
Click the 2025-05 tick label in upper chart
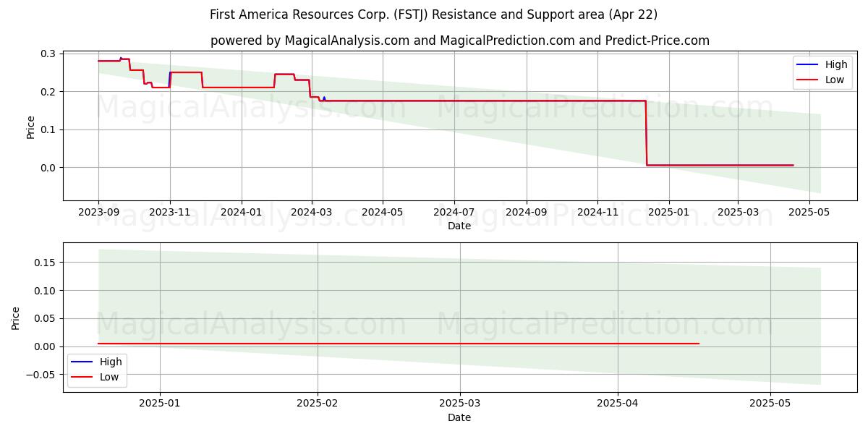808,212
